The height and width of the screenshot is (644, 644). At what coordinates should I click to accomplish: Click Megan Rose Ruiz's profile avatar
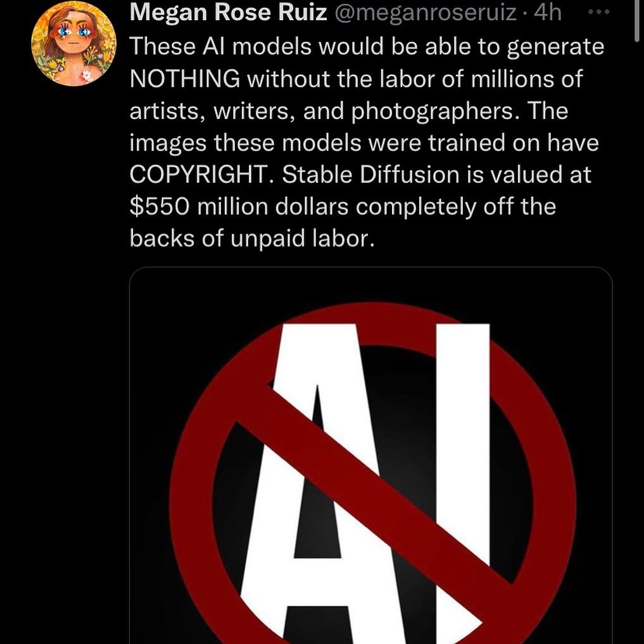click(75, 44)
